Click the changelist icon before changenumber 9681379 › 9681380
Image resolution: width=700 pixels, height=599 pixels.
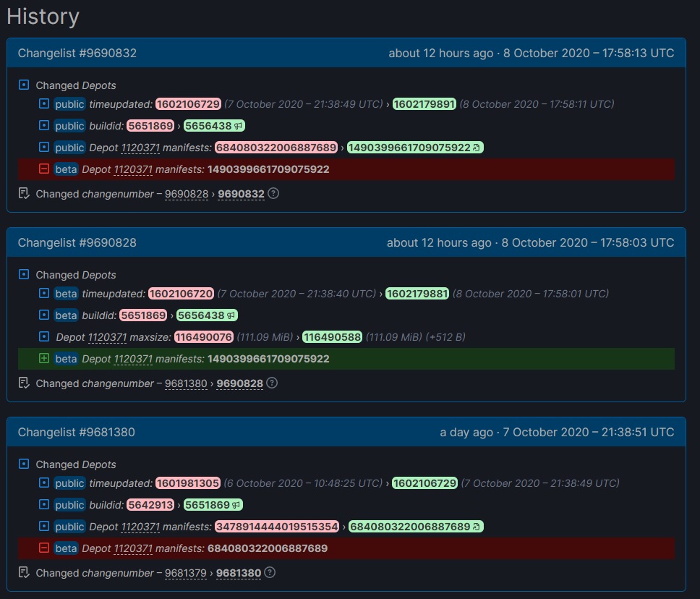(24, 572)
